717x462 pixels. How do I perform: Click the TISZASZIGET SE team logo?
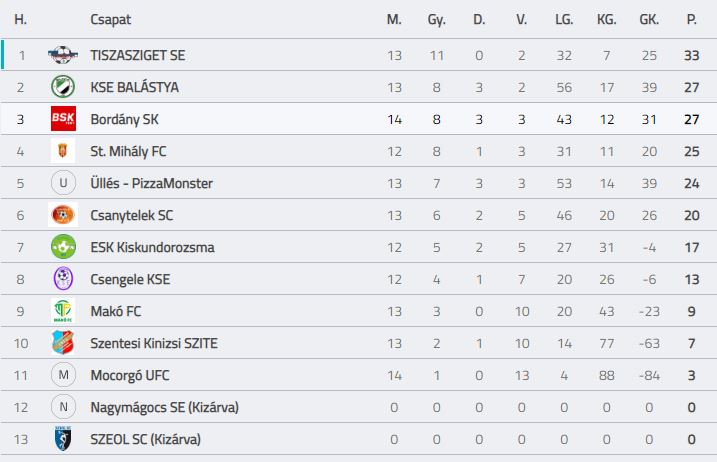[63, 55]
